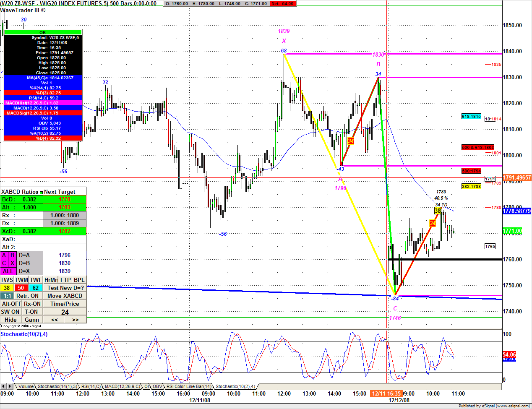Click the C point selector cell
532x409 pixels.
(5, 263)
